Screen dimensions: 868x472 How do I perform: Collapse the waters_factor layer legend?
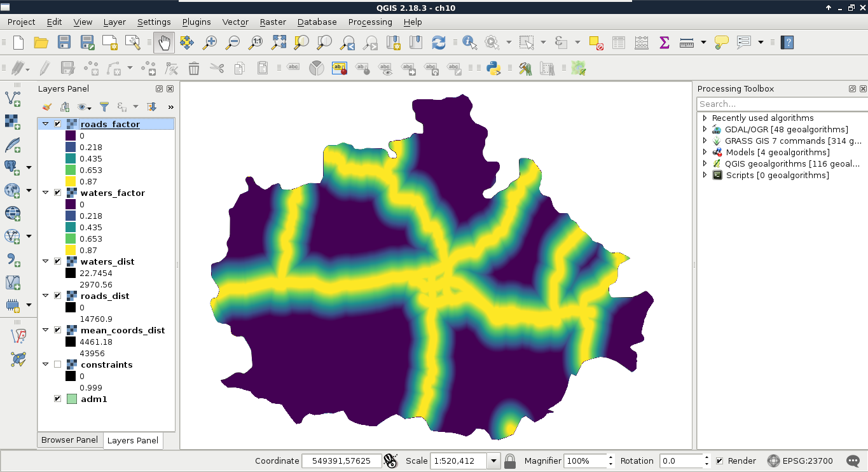point(45,193)
